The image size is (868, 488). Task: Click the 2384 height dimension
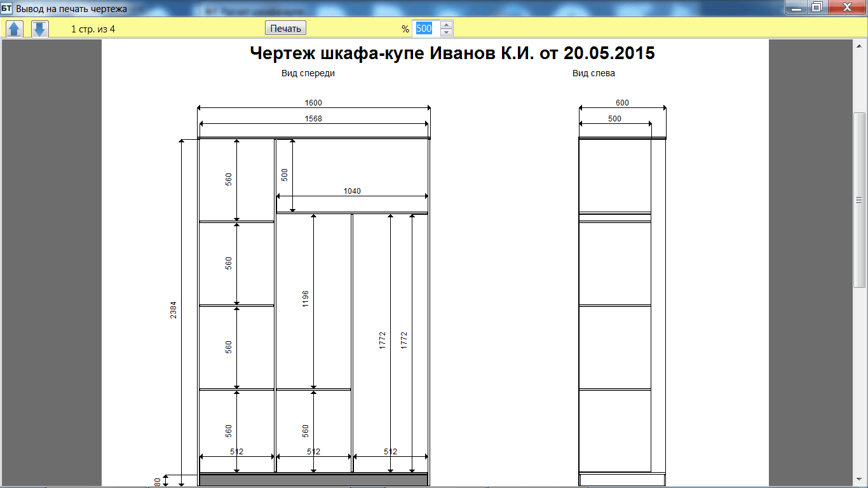coord(173,309)
